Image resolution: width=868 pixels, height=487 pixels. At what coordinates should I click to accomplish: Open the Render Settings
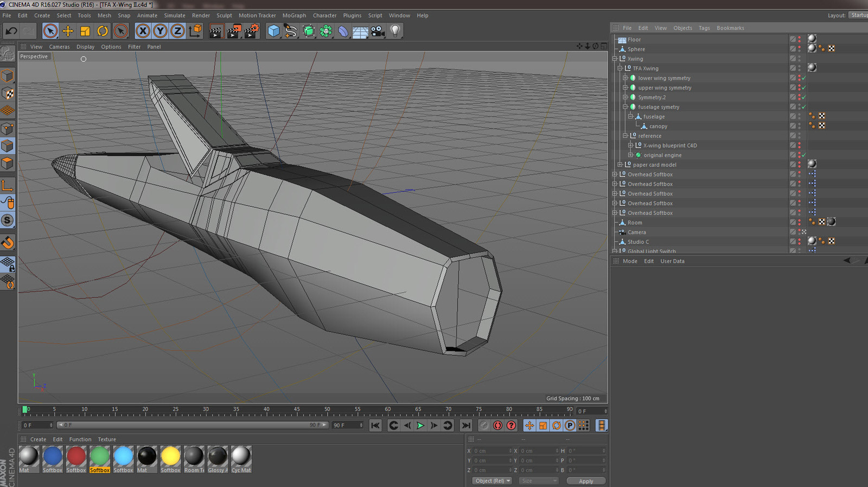(252, 31)
